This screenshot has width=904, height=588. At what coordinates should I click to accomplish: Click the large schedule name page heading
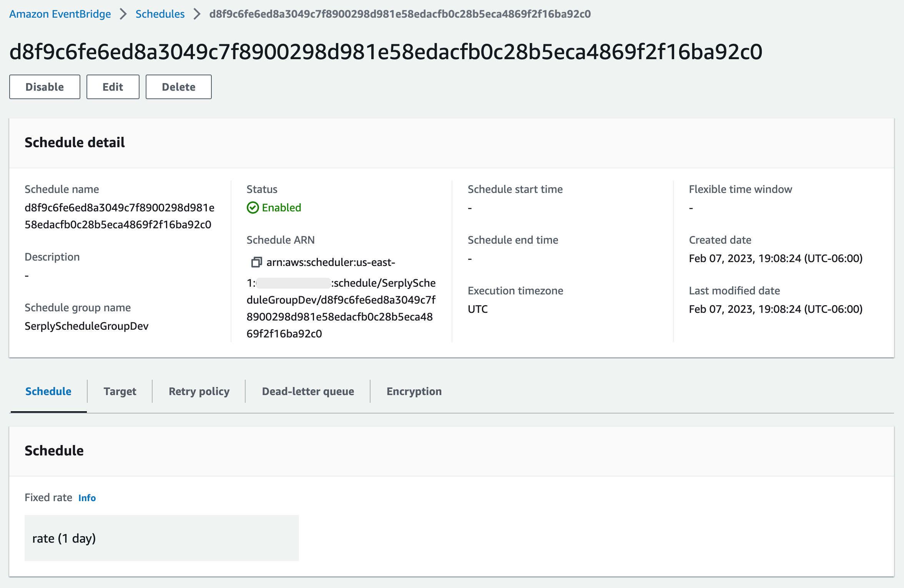click(x=386, y=52)
